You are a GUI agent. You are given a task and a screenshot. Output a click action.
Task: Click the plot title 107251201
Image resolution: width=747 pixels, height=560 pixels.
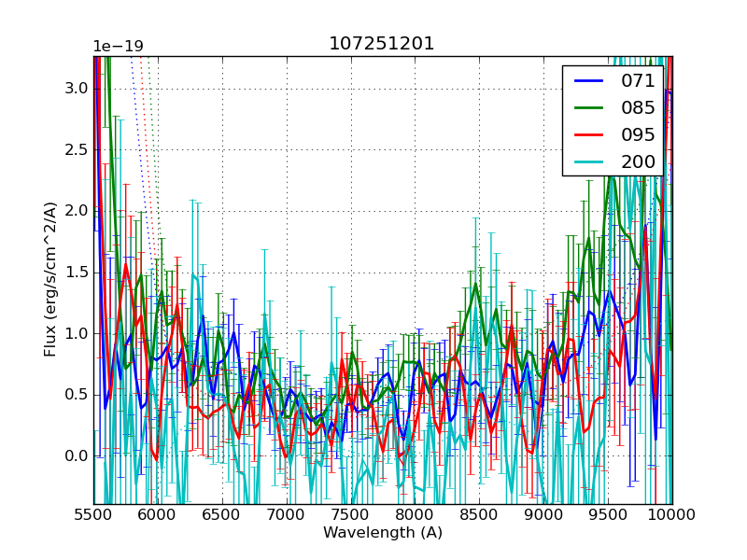[x=382, y=44]
